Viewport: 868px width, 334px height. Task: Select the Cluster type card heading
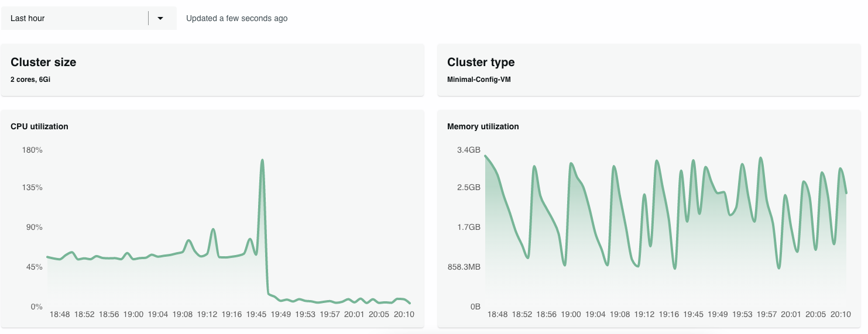click(481, 62)
